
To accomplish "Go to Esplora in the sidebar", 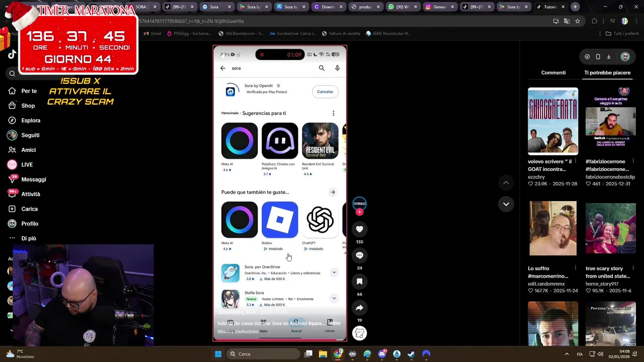I will click(24, 121).
